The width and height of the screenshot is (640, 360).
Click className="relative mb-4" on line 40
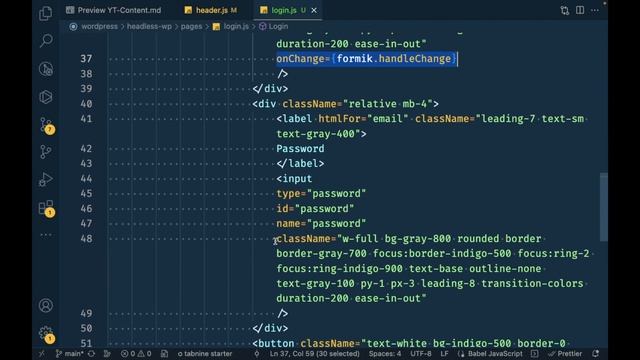[x=358, y=104]
